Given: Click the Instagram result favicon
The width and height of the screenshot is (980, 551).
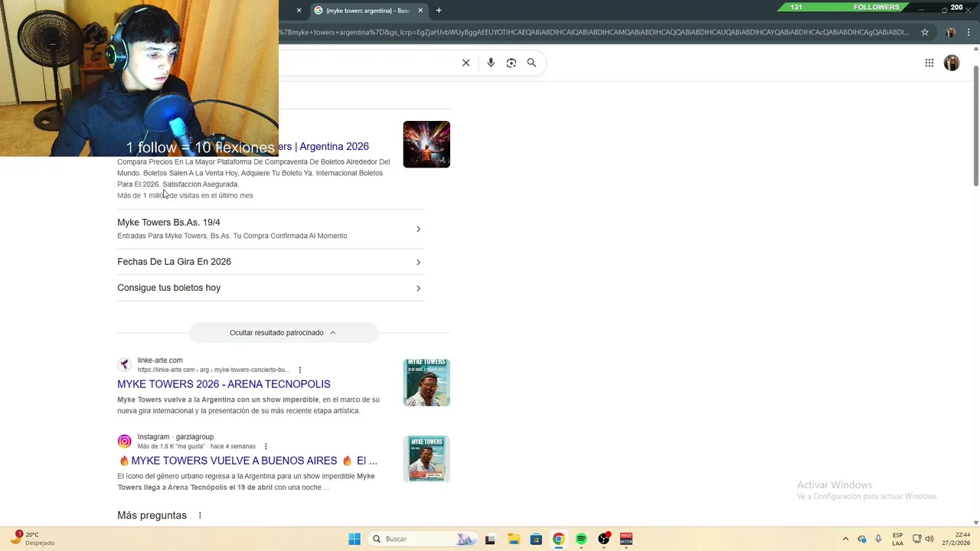Looking at the screenshot, I should (124, 442).
